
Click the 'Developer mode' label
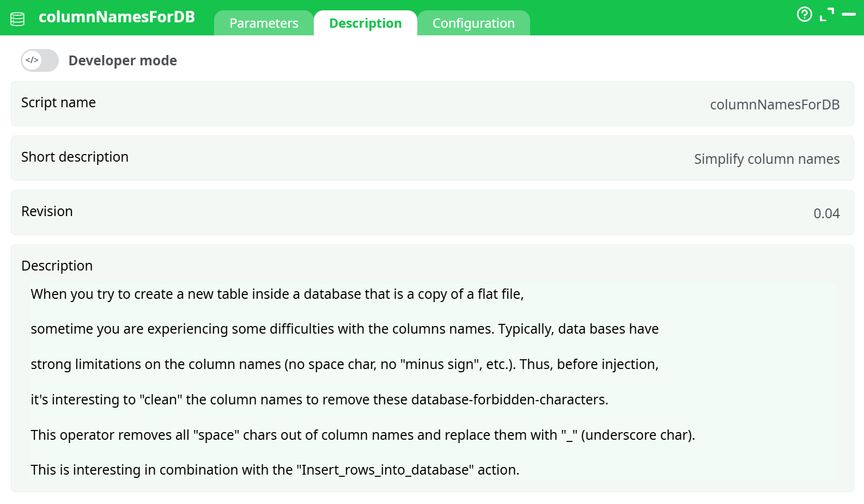pyautogui.click(x=123, y=60)
